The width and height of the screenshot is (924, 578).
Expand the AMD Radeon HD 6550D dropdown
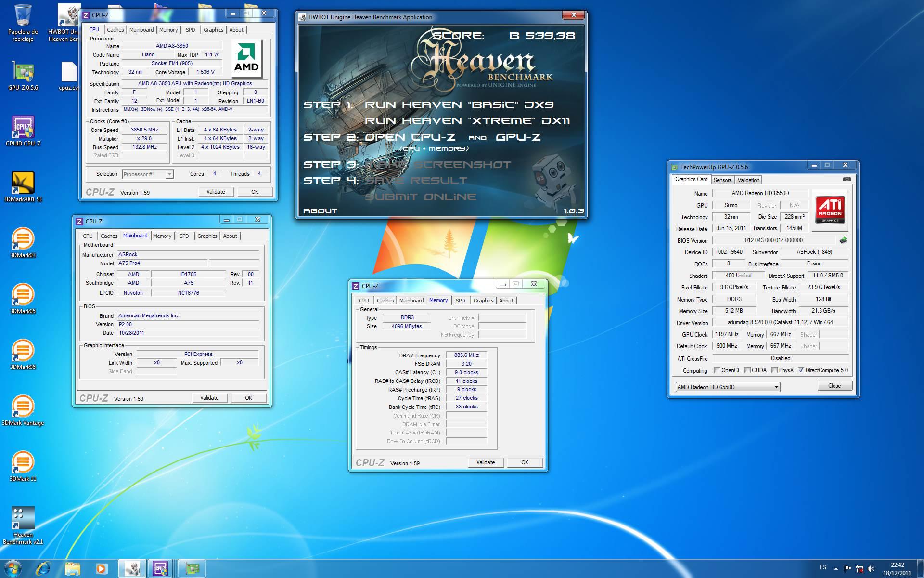tap(776, 387)
